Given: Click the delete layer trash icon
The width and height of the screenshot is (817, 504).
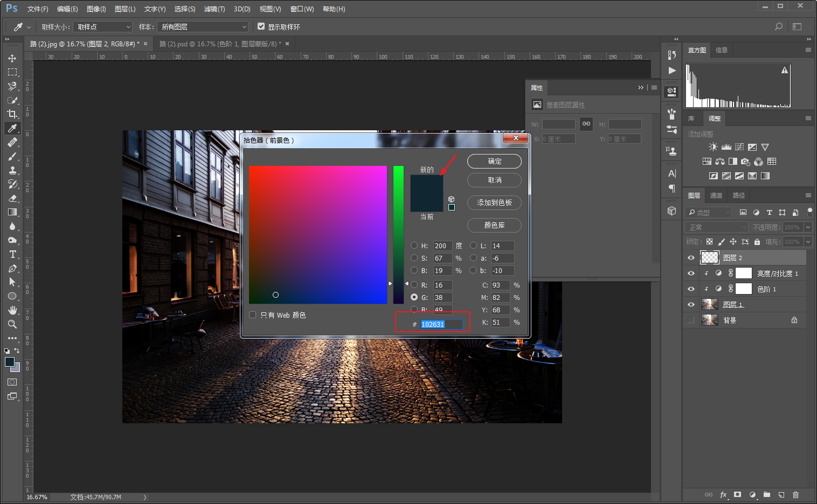Looking at the screenshot, I should 795,494.
